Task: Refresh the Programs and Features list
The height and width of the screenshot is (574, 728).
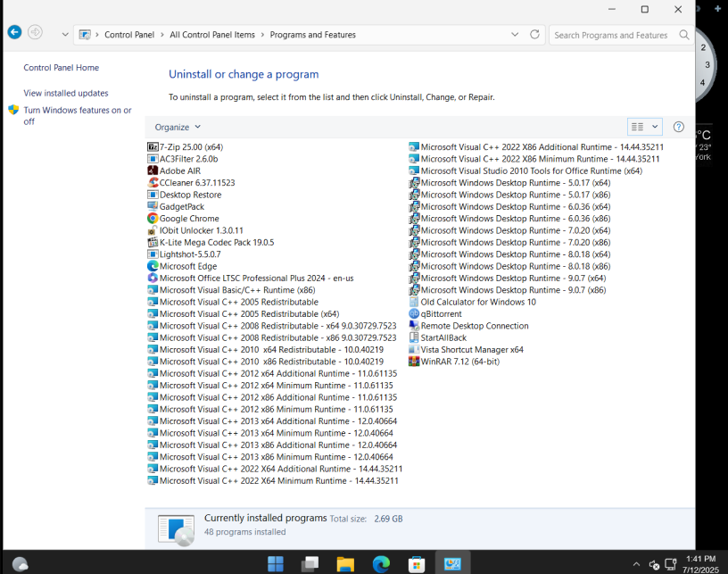Action: [x=535, y=34]
